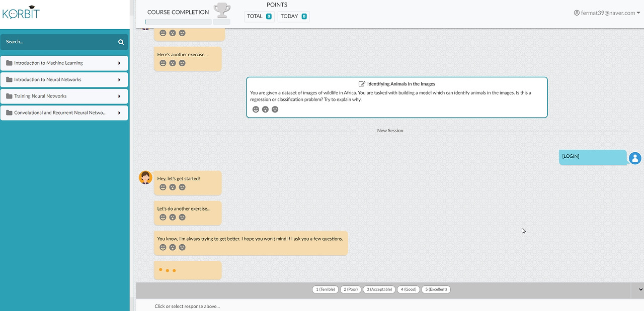This screenshot has height=311, width=644.
Task: Click the COURSE COMPLETION label
Action: [x=178, y=12]
